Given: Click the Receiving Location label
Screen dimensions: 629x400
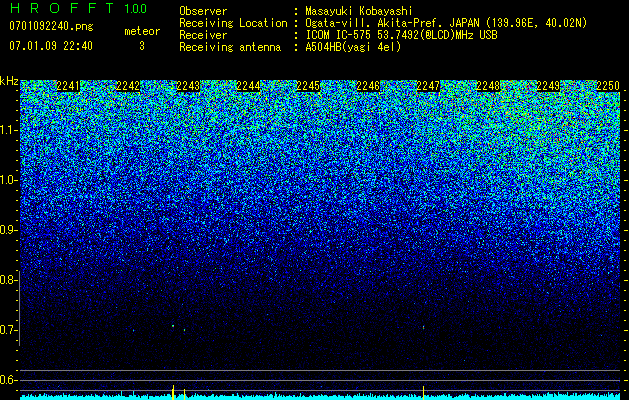Looking at the screenshot, I should click(x=233, y=23).
